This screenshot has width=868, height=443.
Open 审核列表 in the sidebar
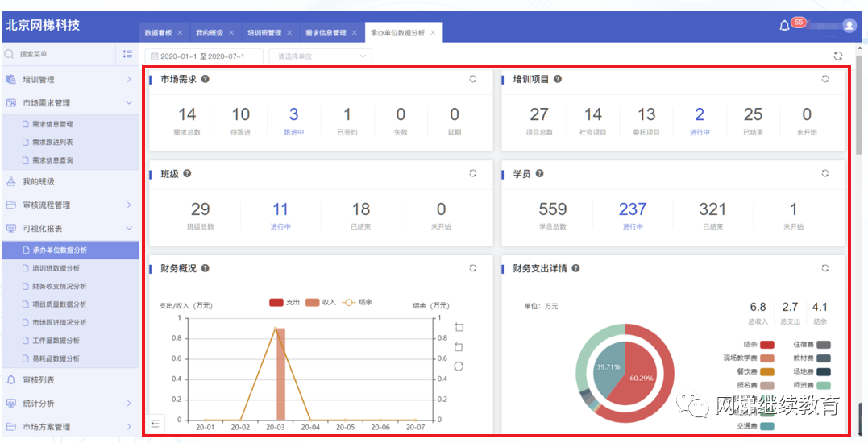[x=70, y=380]
